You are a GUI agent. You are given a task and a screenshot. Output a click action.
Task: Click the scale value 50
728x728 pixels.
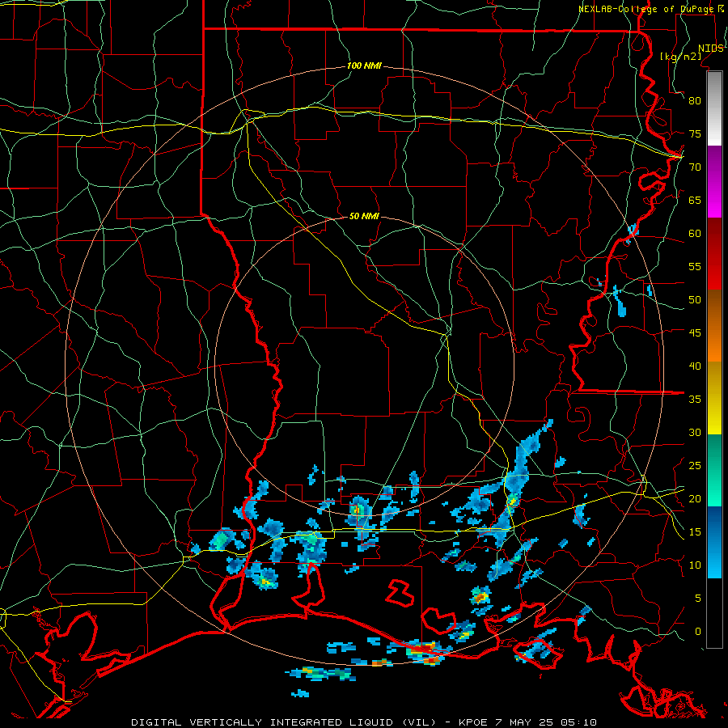click(x=695, y=300)
